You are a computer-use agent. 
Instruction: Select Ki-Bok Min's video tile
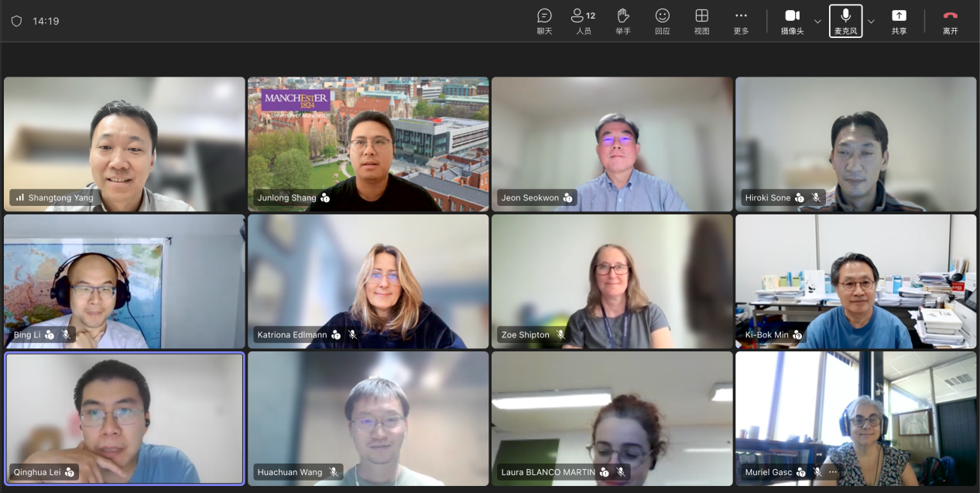(x=856, y=282)
